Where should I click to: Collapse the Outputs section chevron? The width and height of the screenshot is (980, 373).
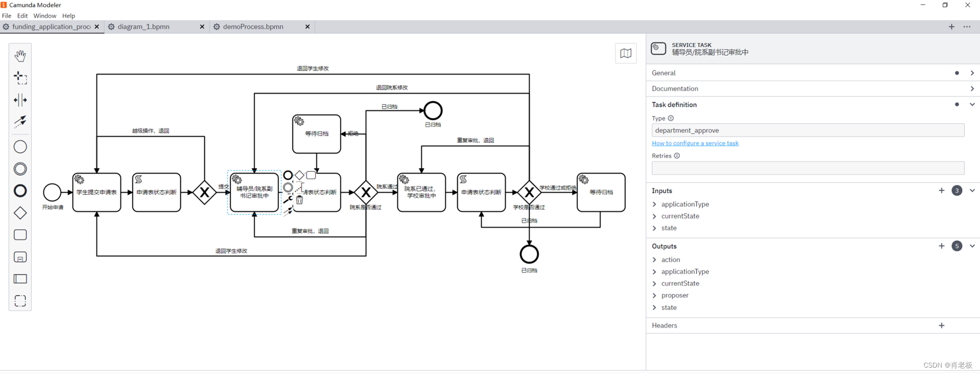point(972,246)
